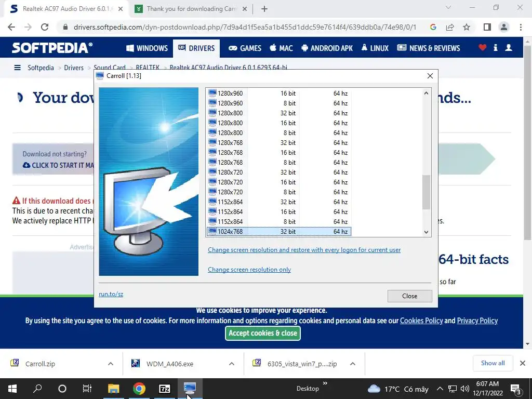
Task: Click Show all downloads button
Action: pos(493,363)
